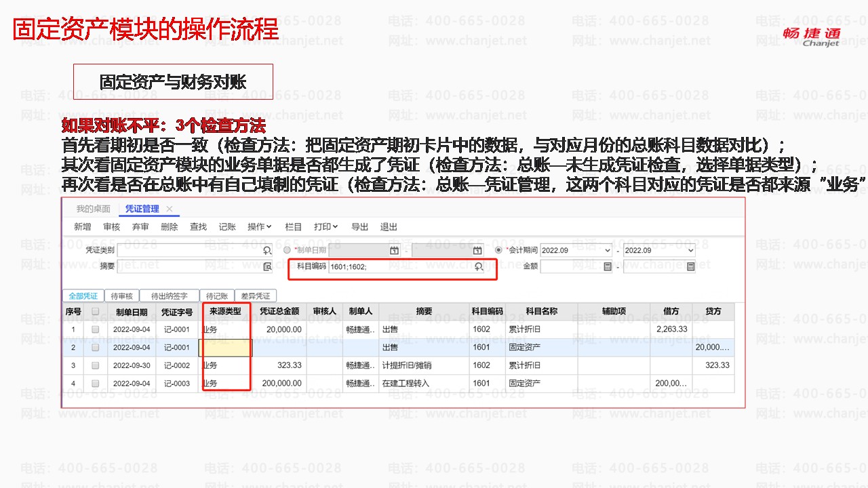The width and height of the screenshot is (868, 488).
Task: Open calculator icon for maximum 金额
Action: tap(690, 266)
